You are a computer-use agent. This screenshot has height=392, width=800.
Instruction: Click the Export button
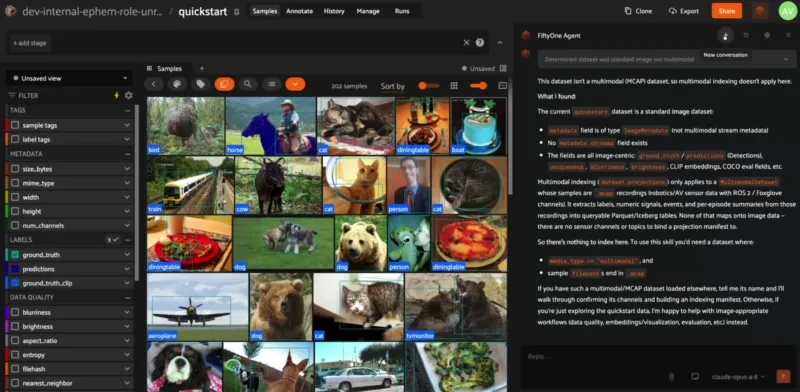[684, 11]
